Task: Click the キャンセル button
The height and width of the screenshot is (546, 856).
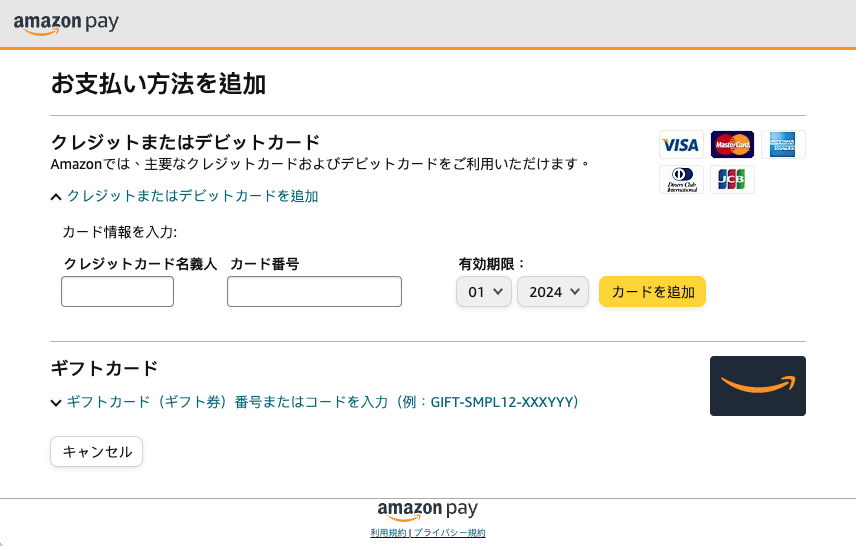Action: point(97,452)
